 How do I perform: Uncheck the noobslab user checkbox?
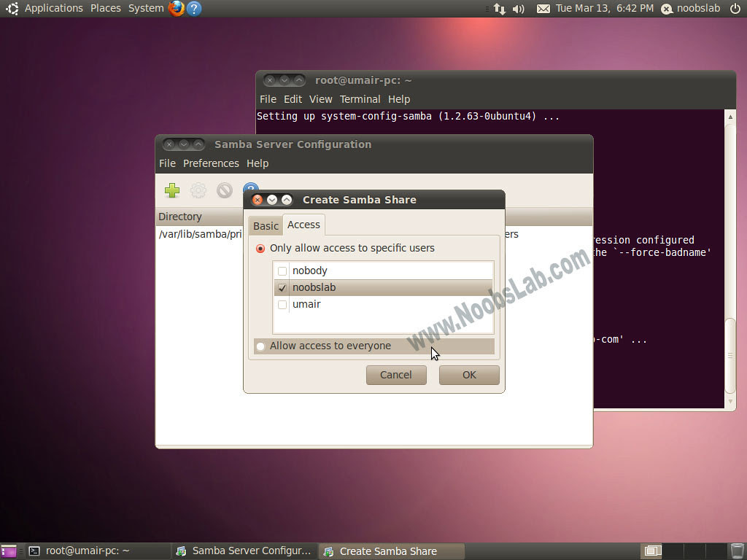(282, 287)
